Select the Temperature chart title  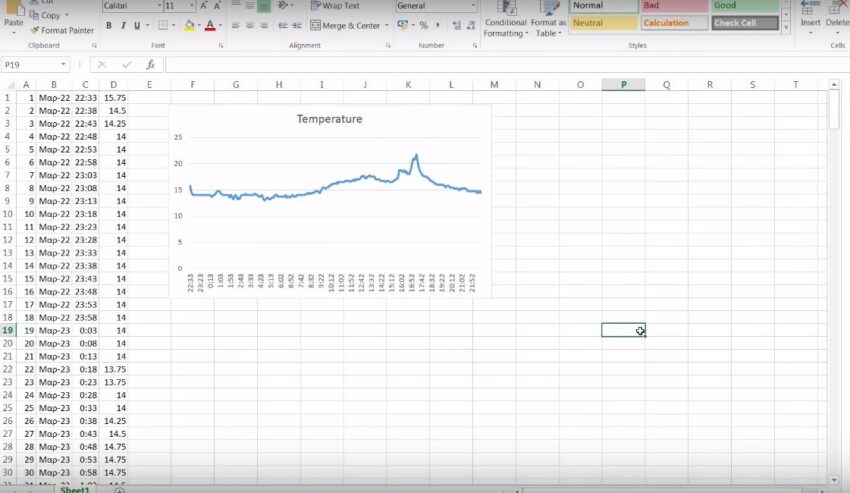[329, 119]
